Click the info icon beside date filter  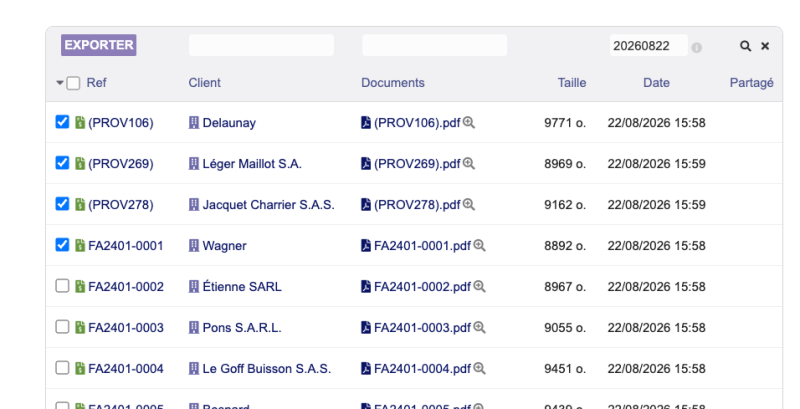pyautogui.click(x=696, y=47)
